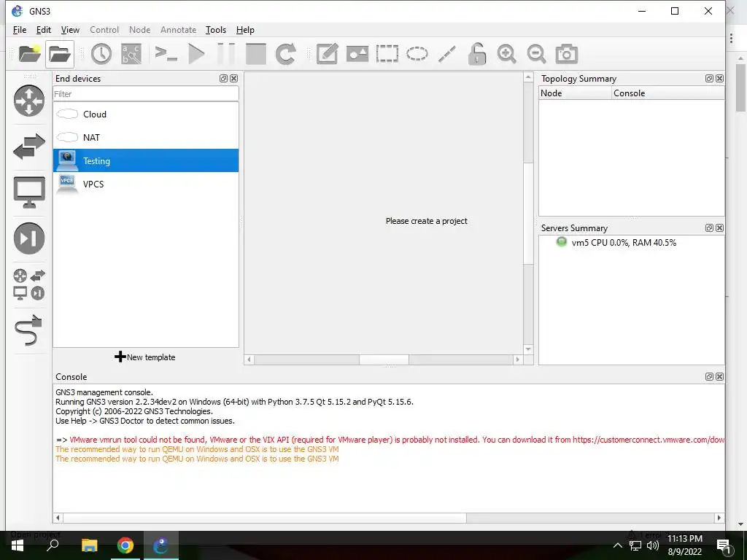The height and width of the screenshot is (560, 747).
Task: Float the Topology Summary panel
Action: 709,79
